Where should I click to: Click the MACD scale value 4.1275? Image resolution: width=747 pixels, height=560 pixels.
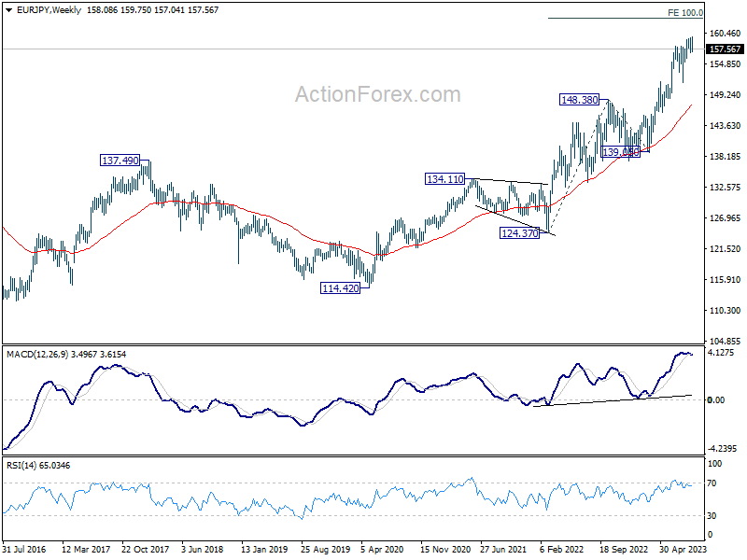pyautogui.click(x=721, y=353)
